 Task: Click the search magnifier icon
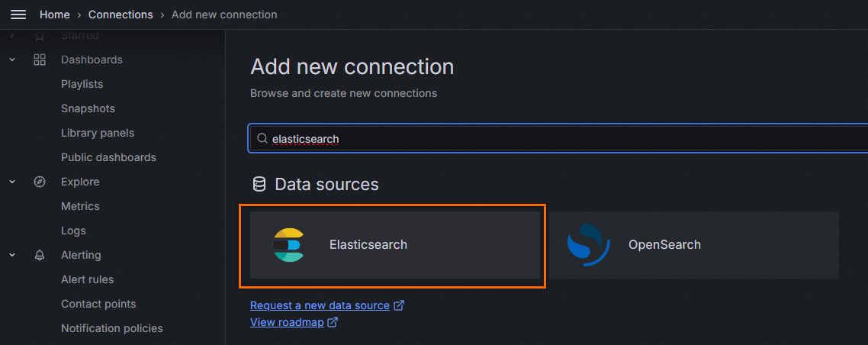click(x=262, y=139)
